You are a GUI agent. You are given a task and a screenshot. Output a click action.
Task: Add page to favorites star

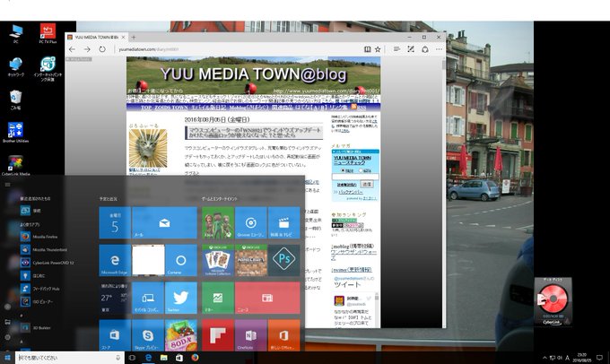(x=378, y=49)
